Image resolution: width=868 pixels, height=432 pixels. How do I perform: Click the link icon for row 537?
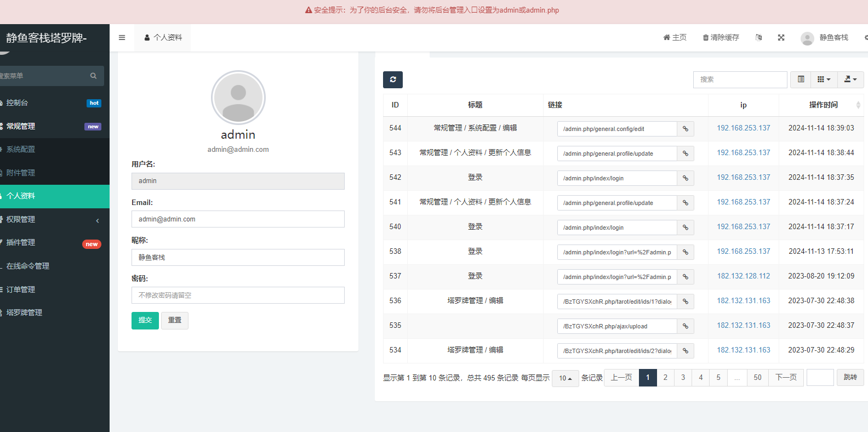685,277
